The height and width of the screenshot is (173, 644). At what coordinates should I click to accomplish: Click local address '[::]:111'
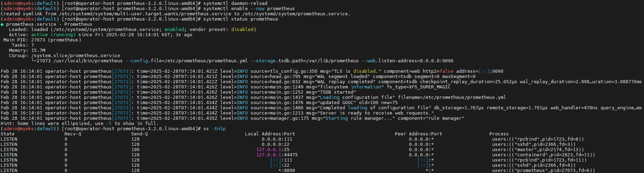[x=281, y=160]
